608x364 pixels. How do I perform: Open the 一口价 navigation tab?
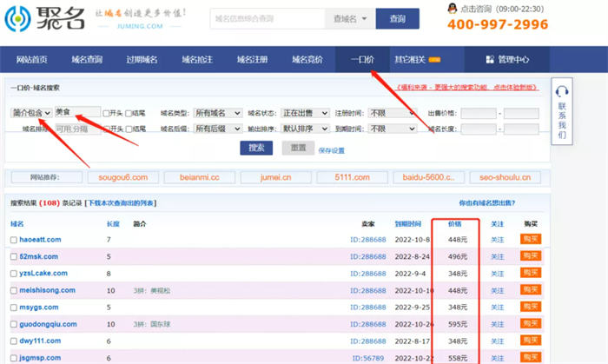362,60
